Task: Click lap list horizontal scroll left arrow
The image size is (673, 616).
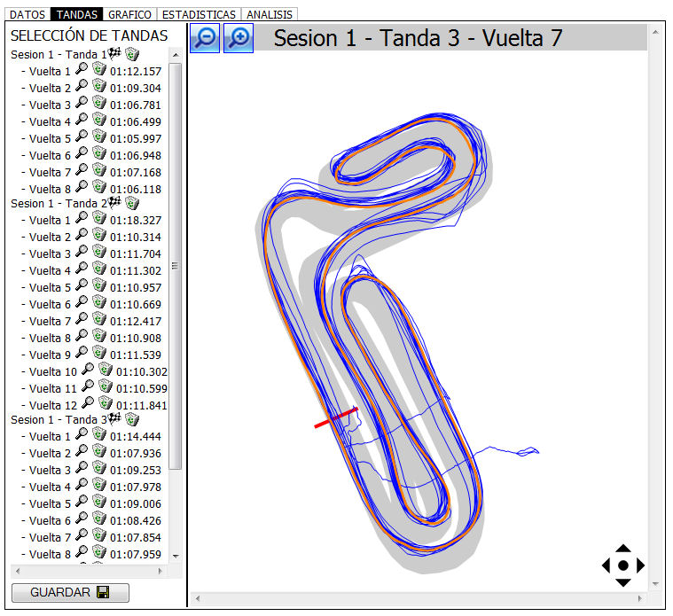Action: click(18, 571)
